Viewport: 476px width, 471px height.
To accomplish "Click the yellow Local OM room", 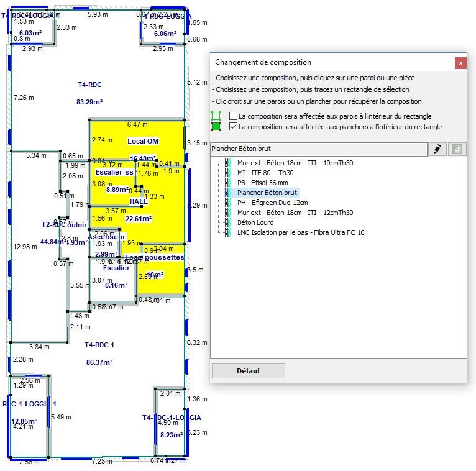I will (x=143, y=142).
